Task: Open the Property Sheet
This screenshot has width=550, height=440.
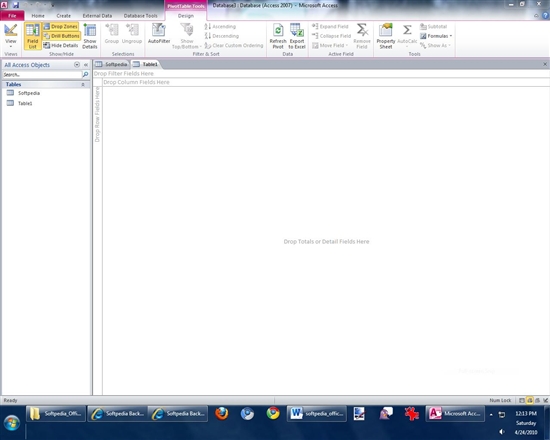Action: click(385, 36)
